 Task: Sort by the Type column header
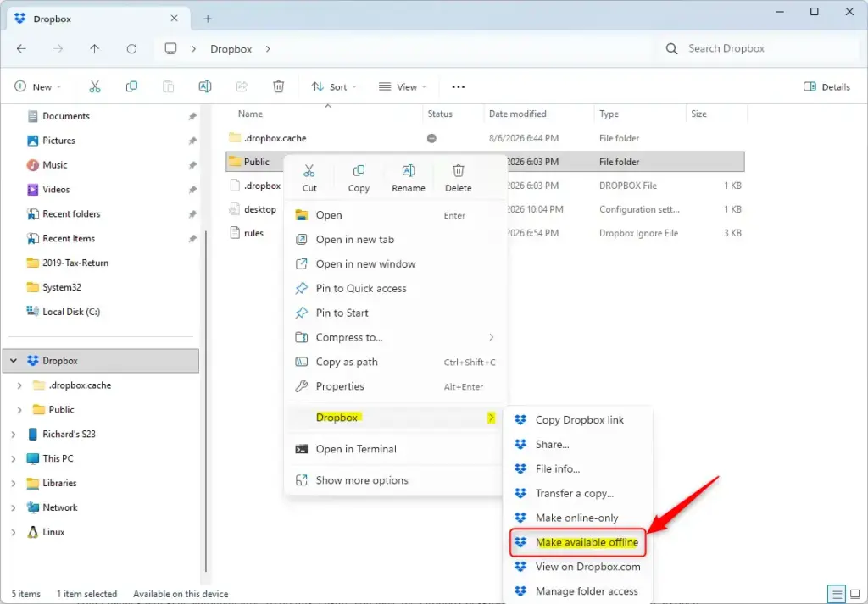pos(639,114)
